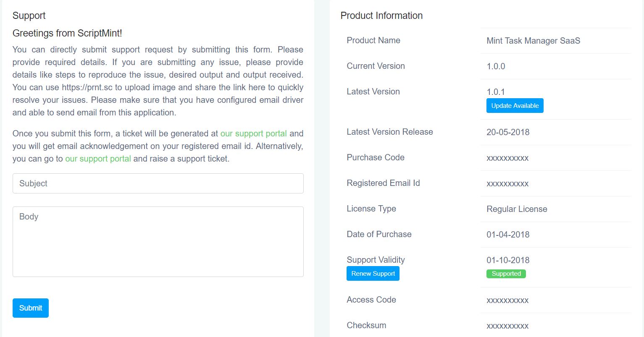Screen dimensions: 644x337
Task: Click the 'Checksum' label
Action: point(366,325)
